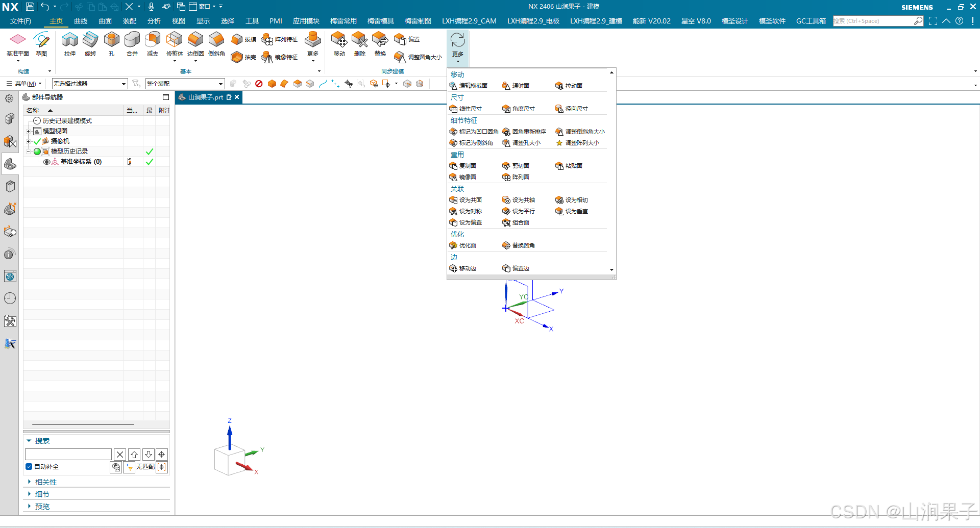Switch to the GC工具箱 ribbon tab
This screenshot has height=528, width=980.
(811, 21)
